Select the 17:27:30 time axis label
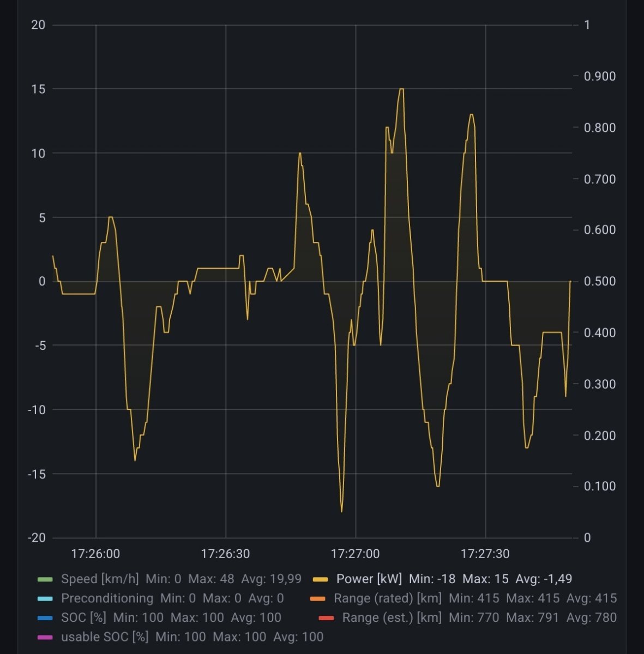This screenshot has height=654, width=644. 485,554
